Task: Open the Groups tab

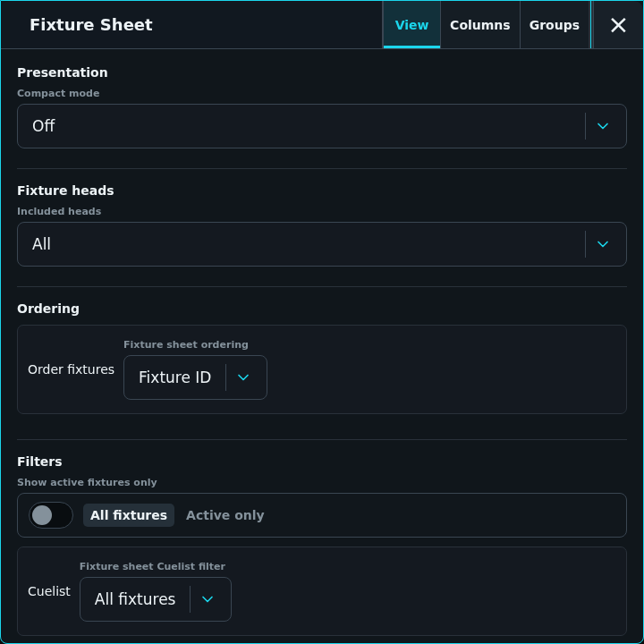Action: [x=555, y=25]
